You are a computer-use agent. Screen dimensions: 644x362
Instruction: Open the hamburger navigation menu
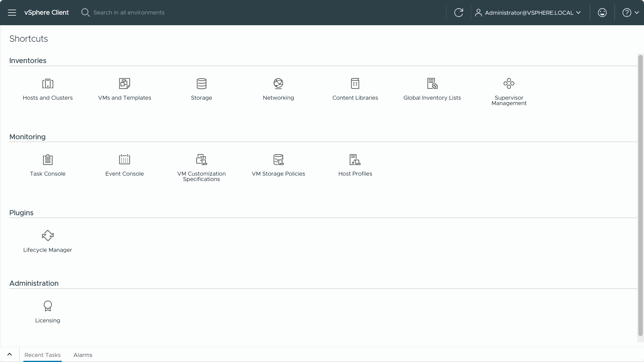point(12,13)
